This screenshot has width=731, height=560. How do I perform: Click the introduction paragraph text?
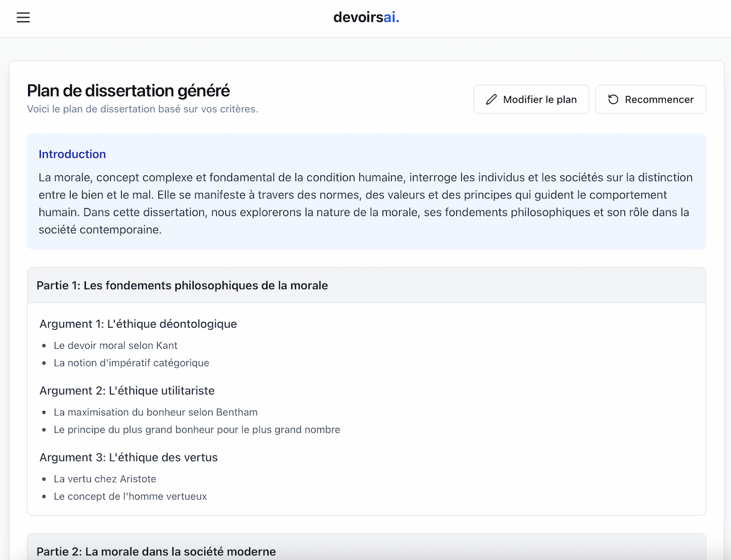[365, 204]
